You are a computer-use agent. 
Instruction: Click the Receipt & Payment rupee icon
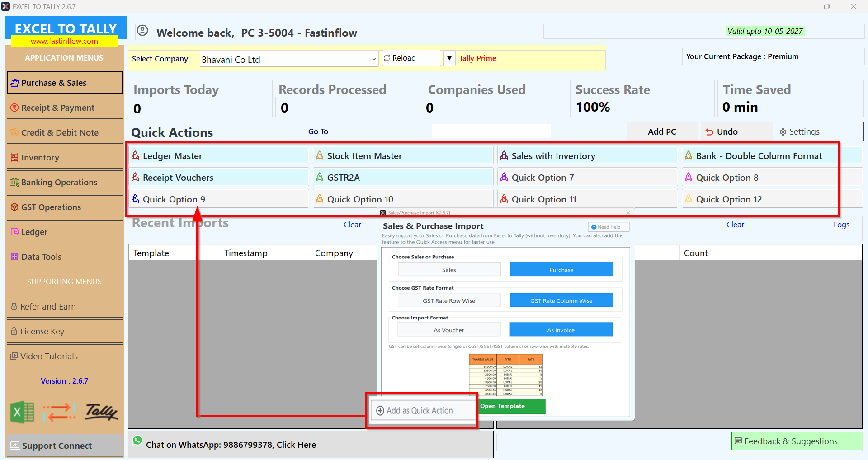point(14,108)
